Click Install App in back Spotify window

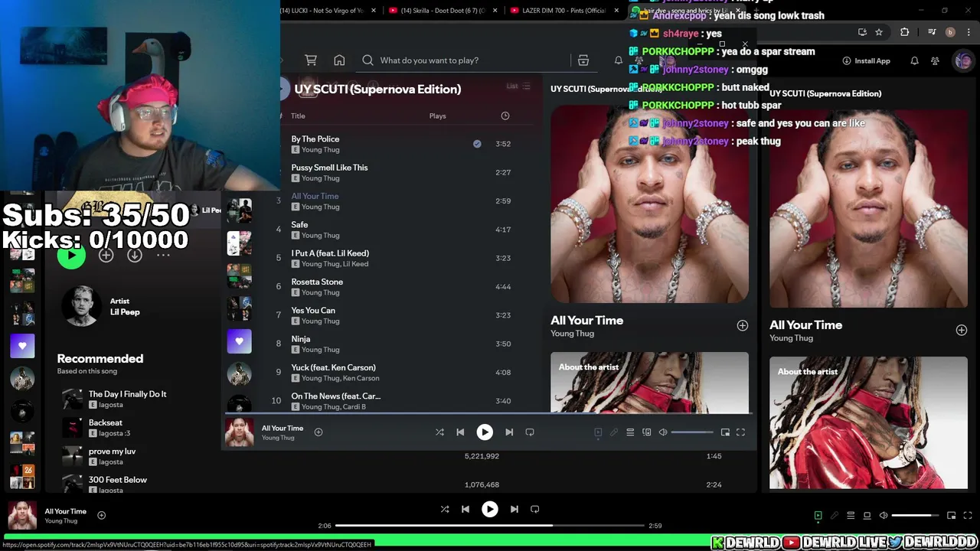pos(866,60)
